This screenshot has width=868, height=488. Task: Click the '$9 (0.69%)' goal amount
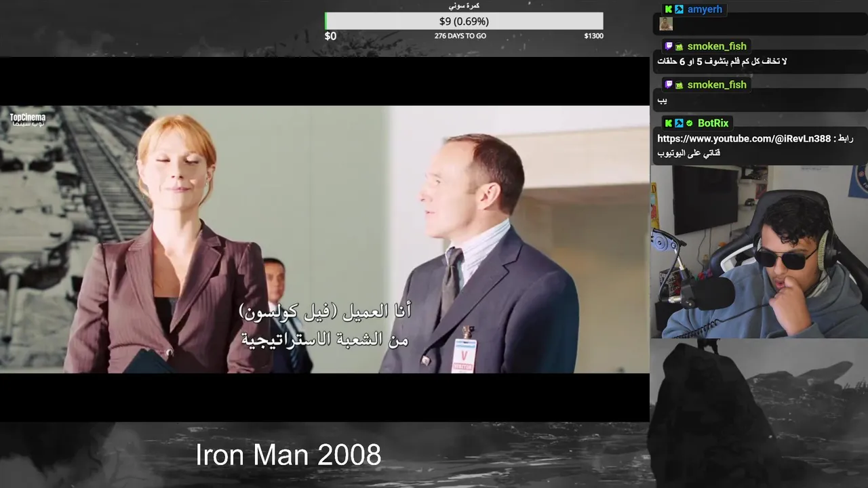pyautogui.click(x=464, y=21)
